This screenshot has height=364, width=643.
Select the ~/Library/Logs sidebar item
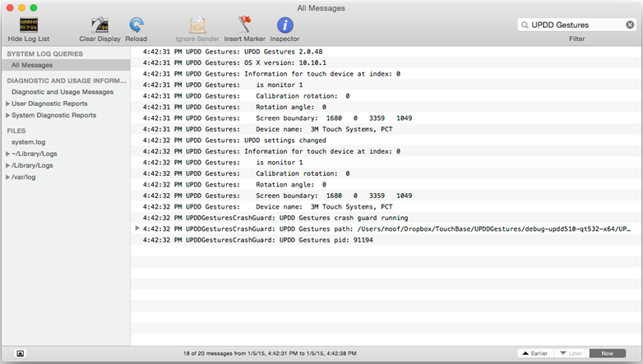(x=34, y=154)
